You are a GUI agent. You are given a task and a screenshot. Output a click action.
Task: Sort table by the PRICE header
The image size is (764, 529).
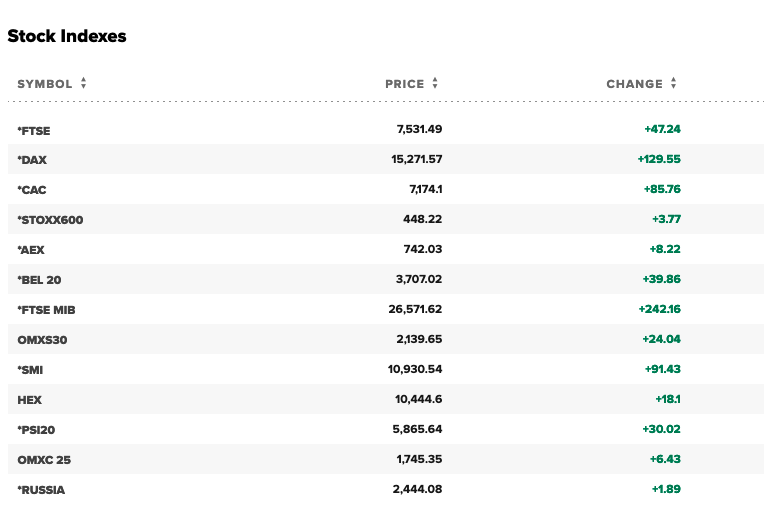(405, 84)
